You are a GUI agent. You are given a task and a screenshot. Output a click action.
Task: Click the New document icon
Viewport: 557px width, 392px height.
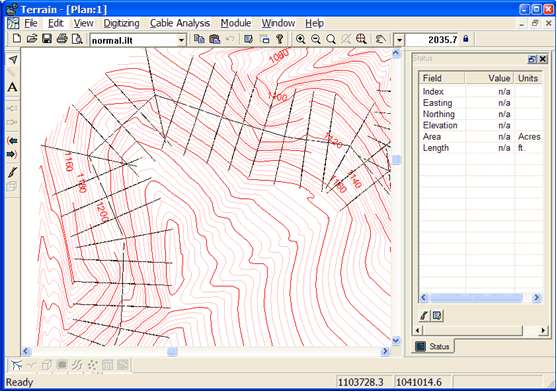16,39
